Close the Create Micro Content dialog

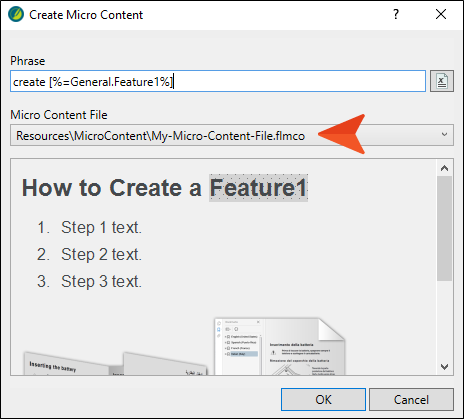441,14
